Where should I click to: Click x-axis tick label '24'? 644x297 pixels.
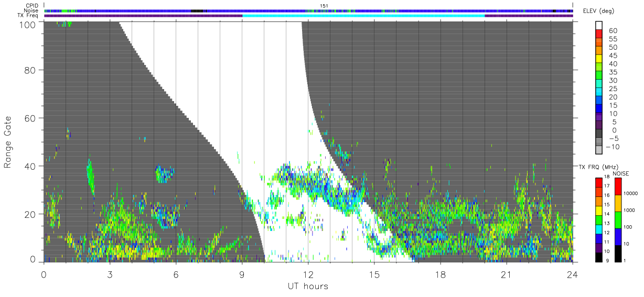[x=572, y=275]
